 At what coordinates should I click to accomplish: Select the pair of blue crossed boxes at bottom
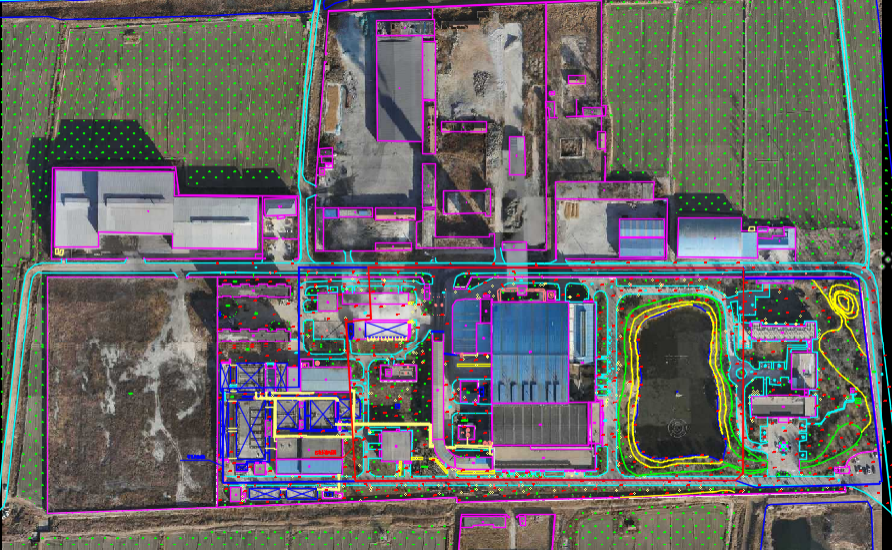280,493
